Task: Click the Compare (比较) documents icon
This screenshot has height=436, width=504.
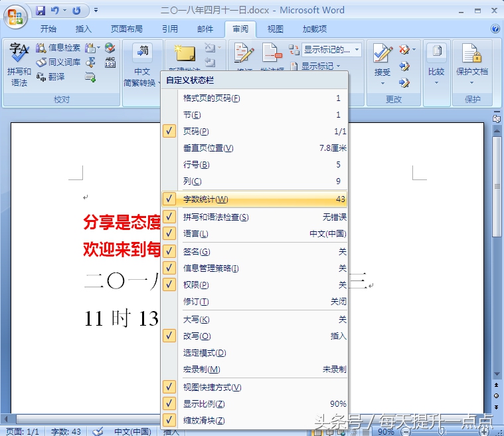Action: point(436,51)
